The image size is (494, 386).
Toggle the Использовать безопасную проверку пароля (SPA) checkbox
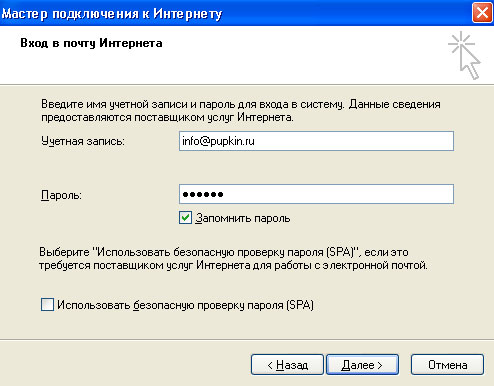pos(47,304)
